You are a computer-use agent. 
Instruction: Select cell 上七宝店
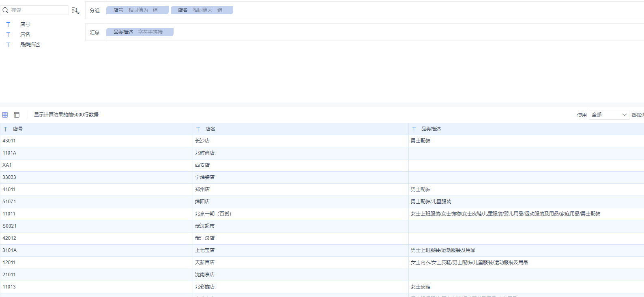(x=301, y=250)
